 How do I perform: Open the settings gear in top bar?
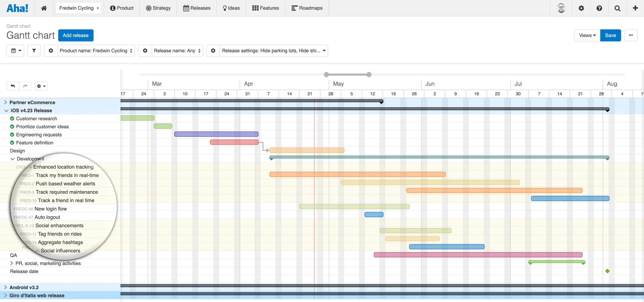coord(581,8)
